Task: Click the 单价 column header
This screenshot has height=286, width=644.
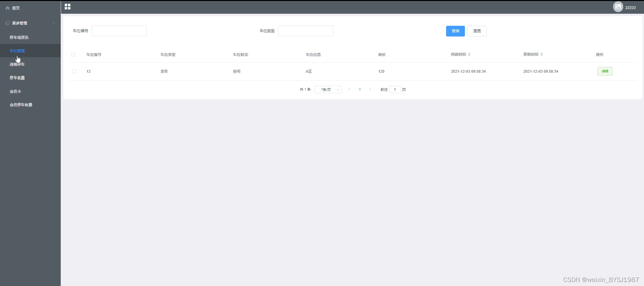Action: pos(382,55)
